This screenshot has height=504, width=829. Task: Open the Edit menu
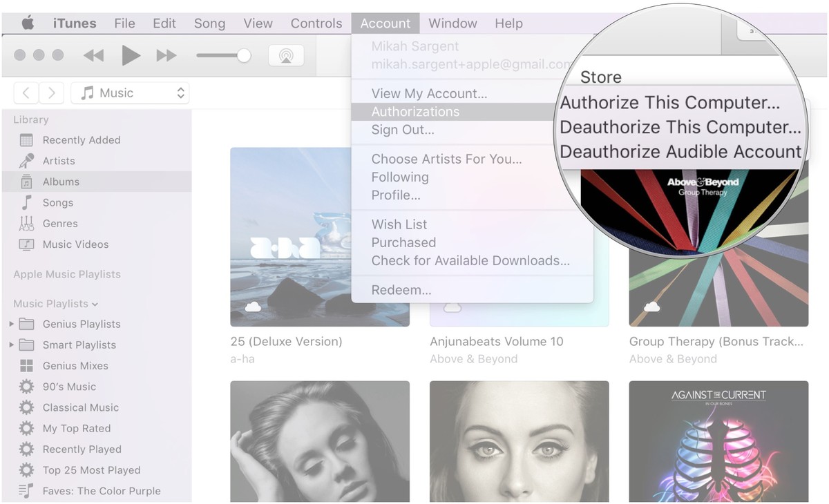point(164,23)
